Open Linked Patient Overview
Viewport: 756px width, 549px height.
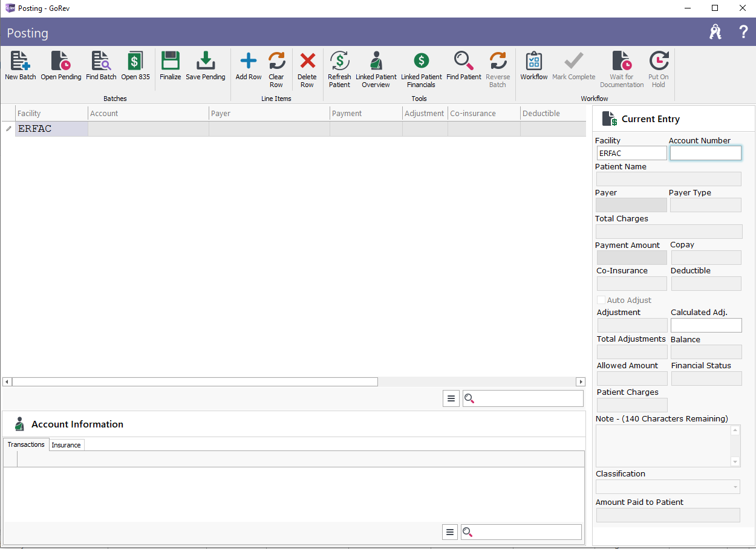376,70
